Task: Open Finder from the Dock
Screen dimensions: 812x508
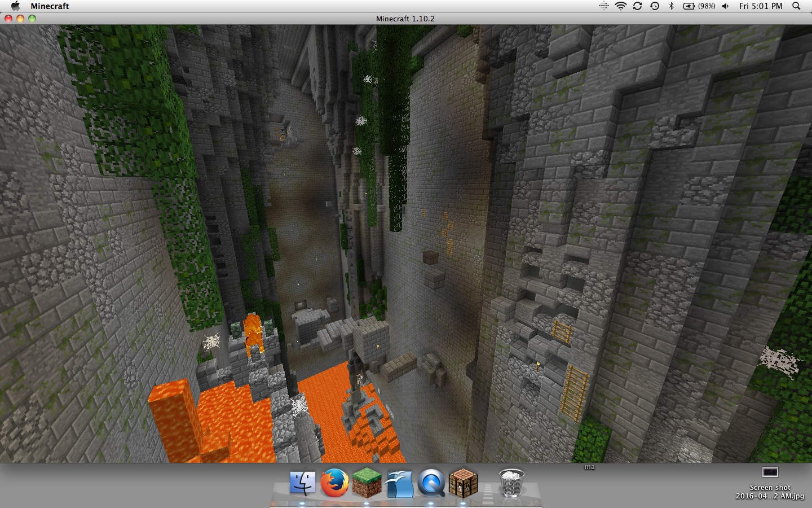Action: pos(302,483)
